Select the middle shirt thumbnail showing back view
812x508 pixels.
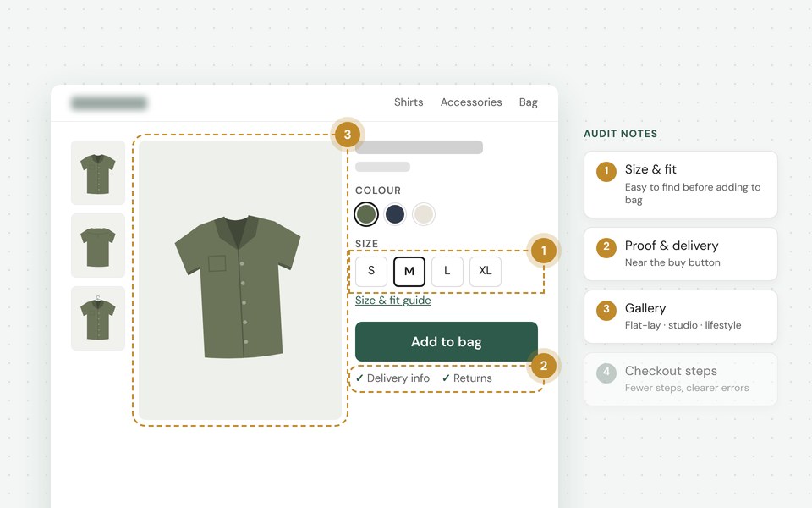click(x=98, y=246)
